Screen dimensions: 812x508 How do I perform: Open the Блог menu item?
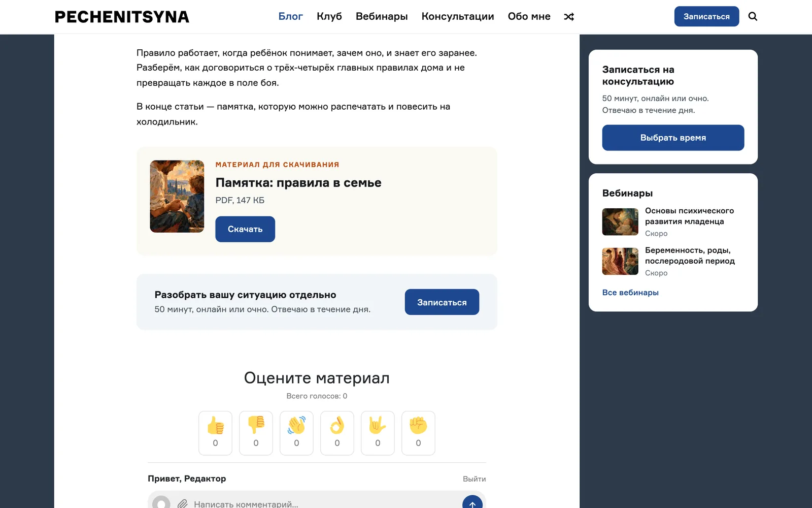290,16
